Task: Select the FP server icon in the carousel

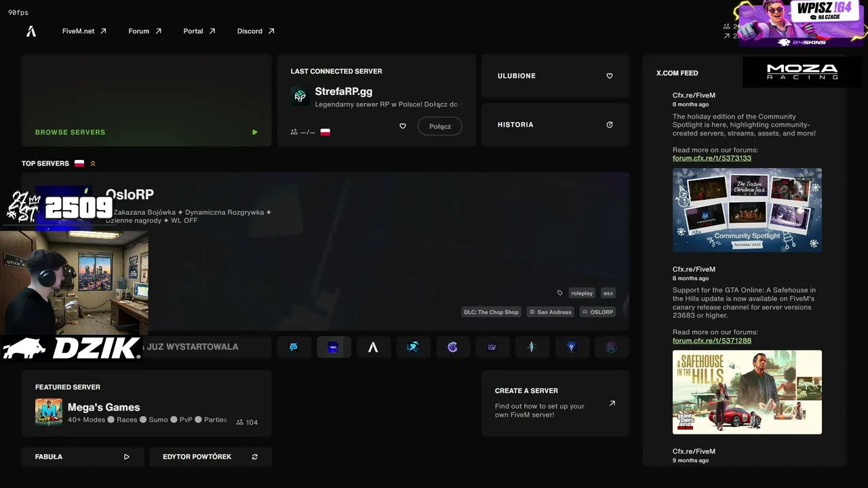Action: tap(294, 347)
